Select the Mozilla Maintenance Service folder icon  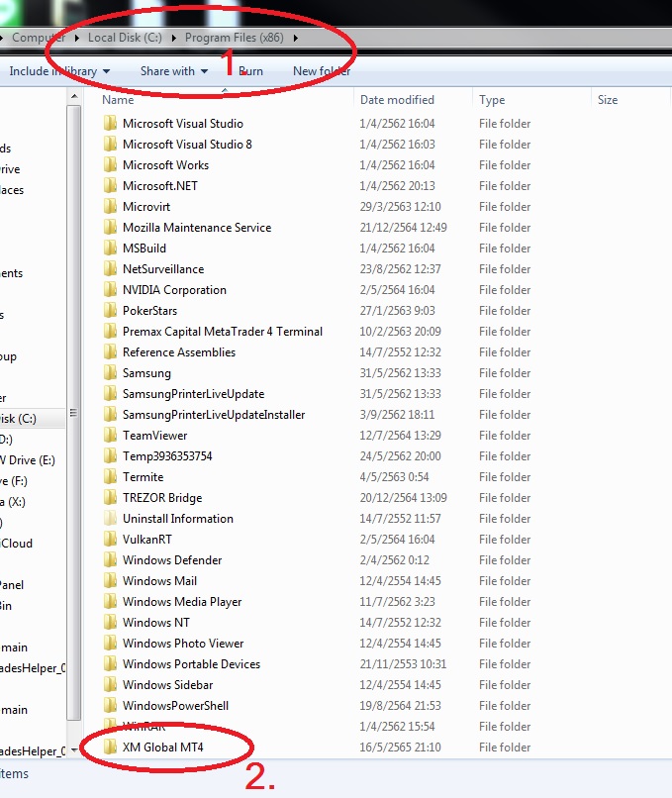click(x=110, y=228)
